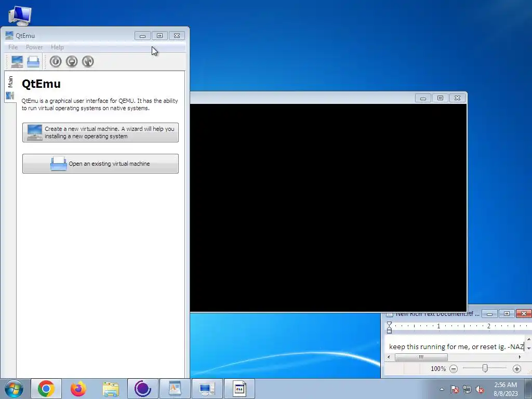Click the network tray icon
This screenshot has height=399, width=532.
point(467,389)
